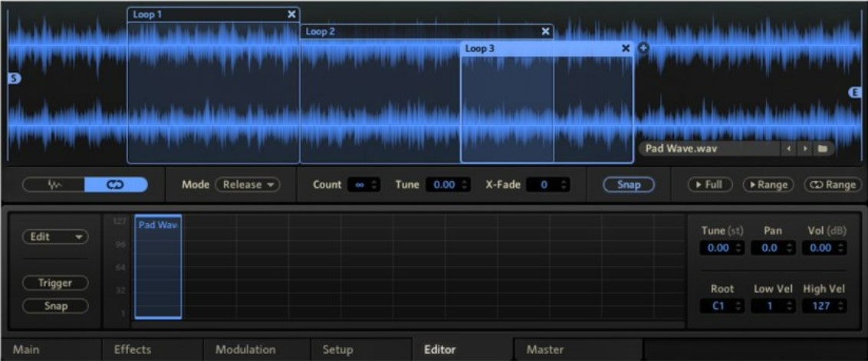This screenshot has height=361, width=868.
Task: Play the full sample with Full button
Action: coord(709,185)
